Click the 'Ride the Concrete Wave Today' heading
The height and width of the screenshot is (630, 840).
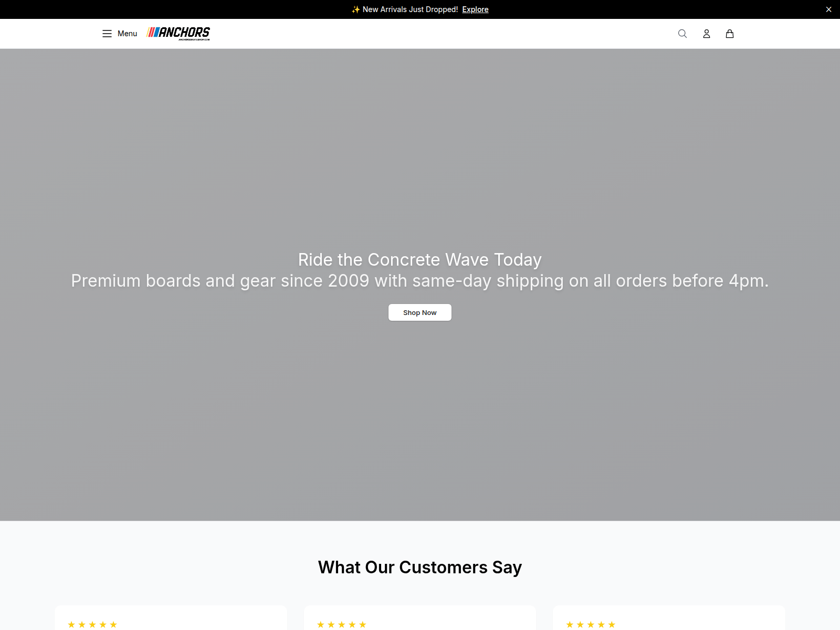(x=420, y=260)
